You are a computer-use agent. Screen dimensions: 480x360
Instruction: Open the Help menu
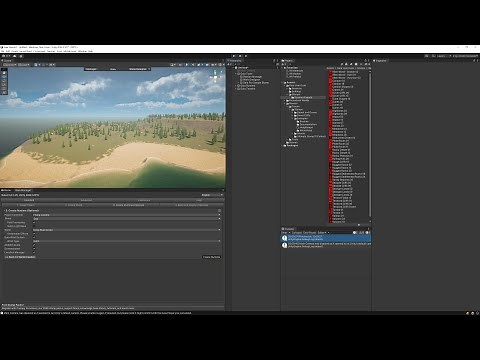(x=90, y=51)
